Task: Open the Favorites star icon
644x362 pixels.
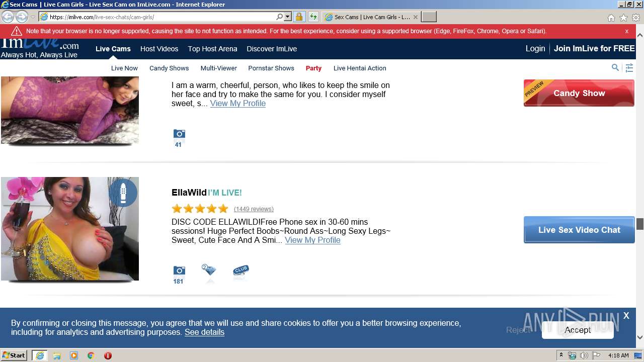Action: (x=623, y=18)
